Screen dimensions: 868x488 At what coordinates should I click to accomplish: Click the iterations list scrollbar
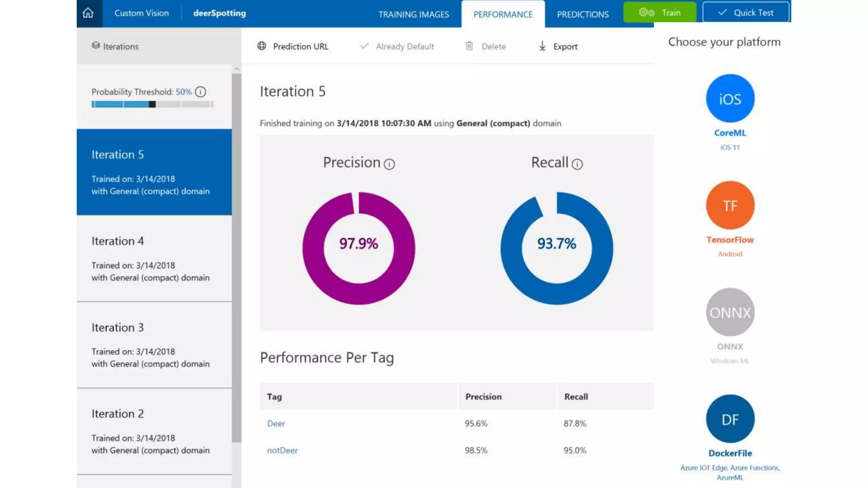tap(236, 254)
